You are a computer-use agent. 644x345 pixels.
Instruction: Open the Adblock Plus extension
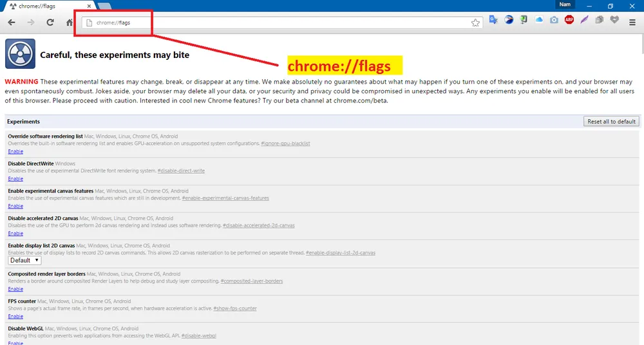(x=569, y=20)
